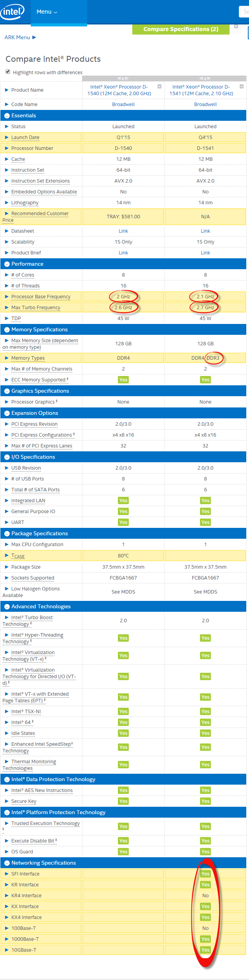Open Max # of PCI Express Lanes definition
The image size is (249, 980).
pyautogui.click(x=42, y=446)
